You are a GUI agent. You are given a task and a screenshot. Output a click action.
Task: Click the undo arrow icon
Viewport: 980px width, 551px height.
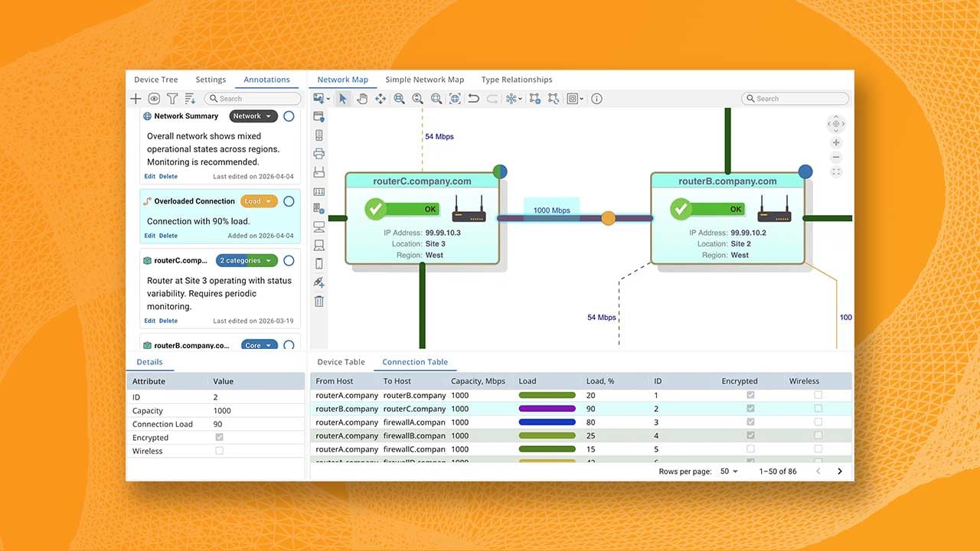point(473,99)
